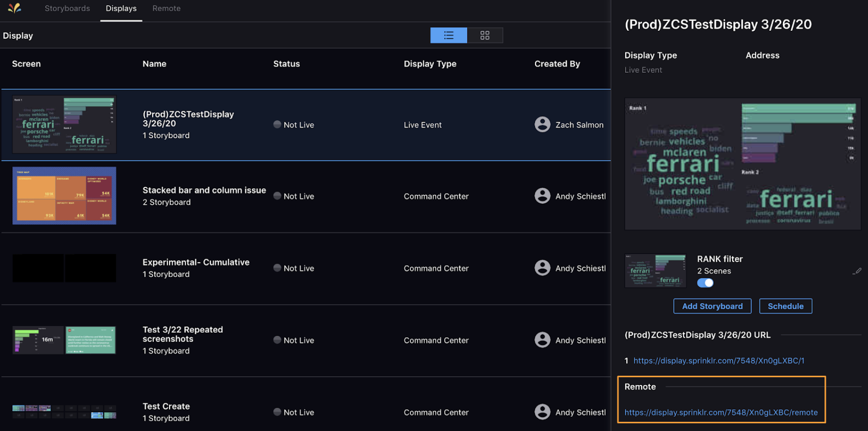Click Command Center in Test Create row
Screen dimensions: 868x431
click(x=436, y=413)
